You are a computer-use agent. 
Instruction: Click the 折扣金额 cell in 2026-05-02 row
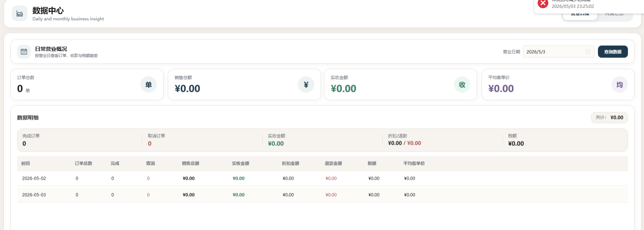pyautogui.click(x=288, y=179)
